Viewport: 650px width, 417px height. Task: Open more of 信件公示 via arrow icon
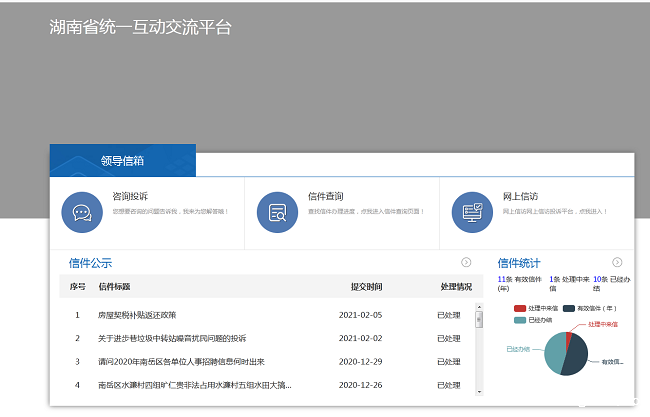tap(466, 262)
